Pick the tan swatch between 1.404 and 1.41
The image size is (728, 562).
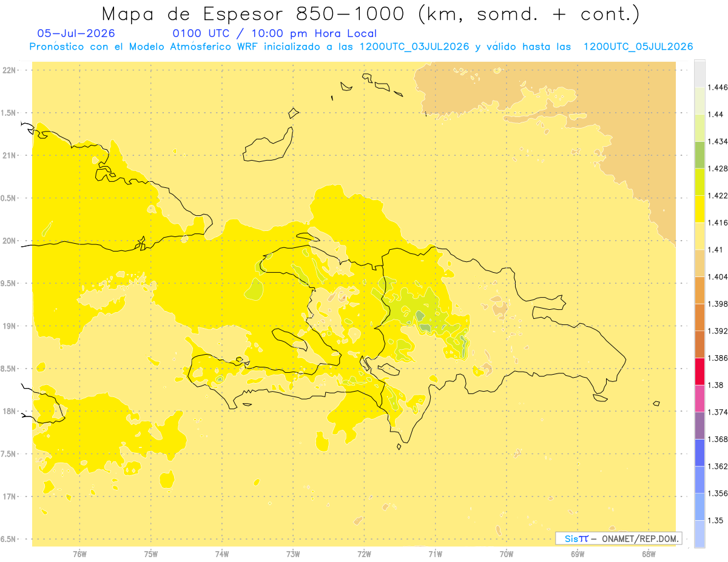pos(699,263)
